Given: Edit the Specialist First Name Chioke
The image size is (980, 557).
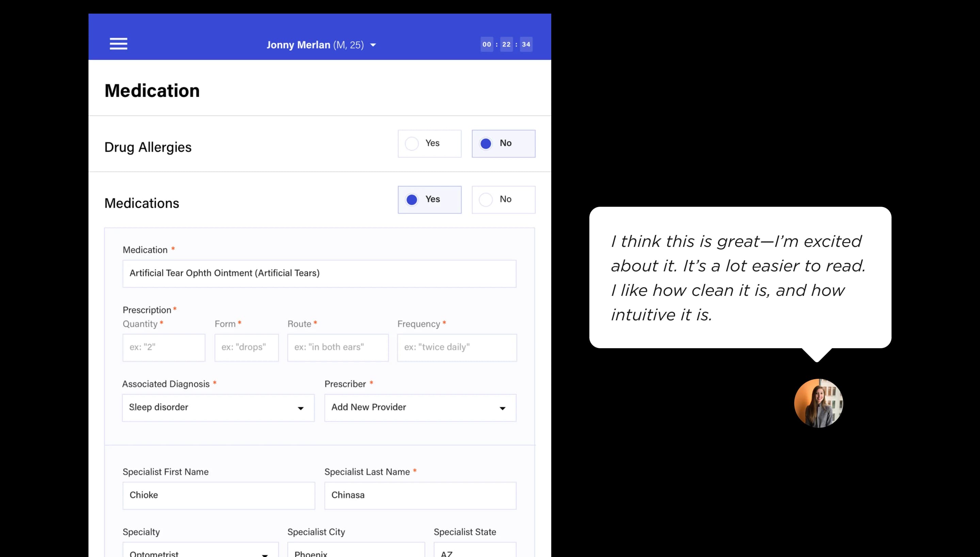Looking at the screenshot, I should 218,495.
